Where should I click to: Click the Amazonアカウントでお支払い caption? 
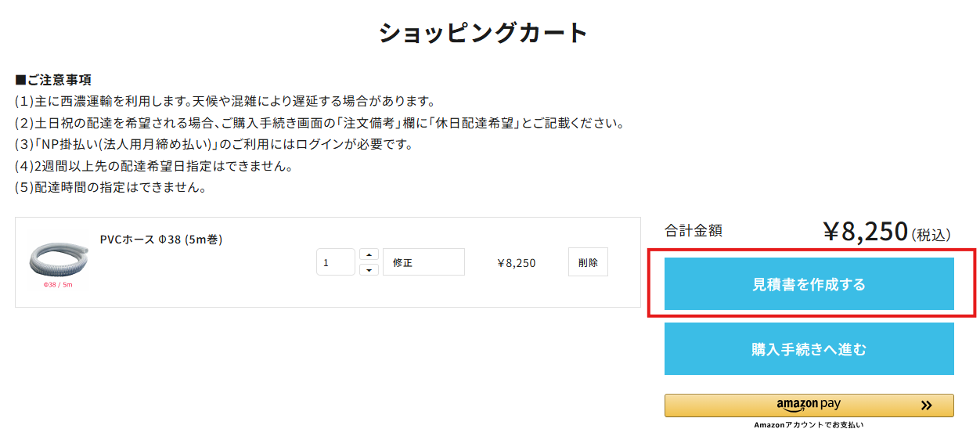[809, 425]
